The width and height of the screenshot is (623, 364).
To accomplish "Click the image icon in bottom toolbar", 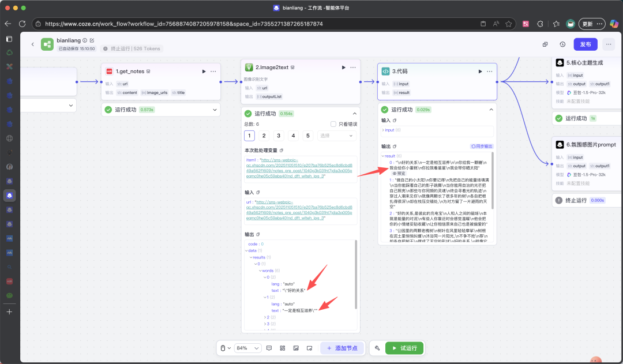I will click(x=296, y=348).
